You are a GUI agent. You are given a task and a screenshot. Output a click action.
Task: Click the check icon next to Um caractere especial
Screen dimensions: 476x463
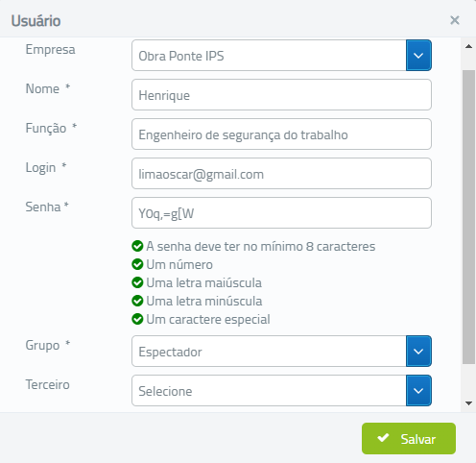(137, 319)
